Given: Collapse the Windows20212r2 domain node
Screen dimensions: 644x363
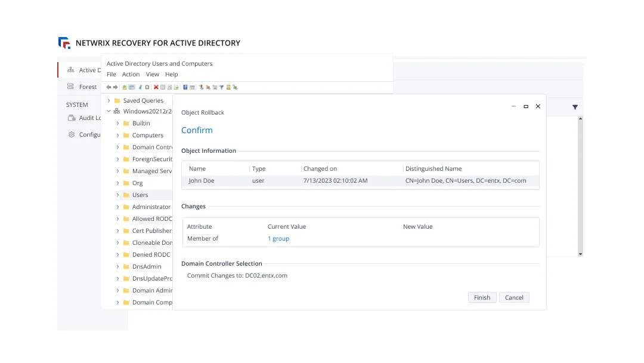Looking at the screenshot, I should click(x=109, y=111).
